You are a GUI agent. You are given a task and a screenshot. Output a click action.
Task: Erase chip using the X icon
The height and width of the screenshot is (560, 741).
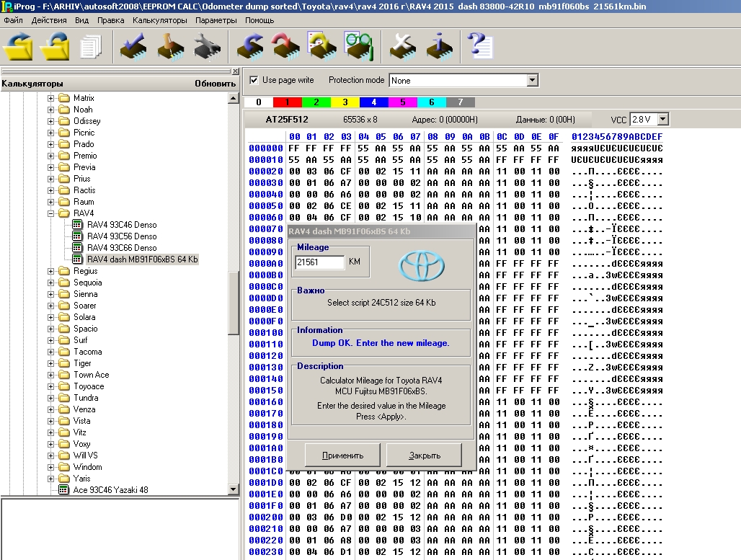click(403, 46)
